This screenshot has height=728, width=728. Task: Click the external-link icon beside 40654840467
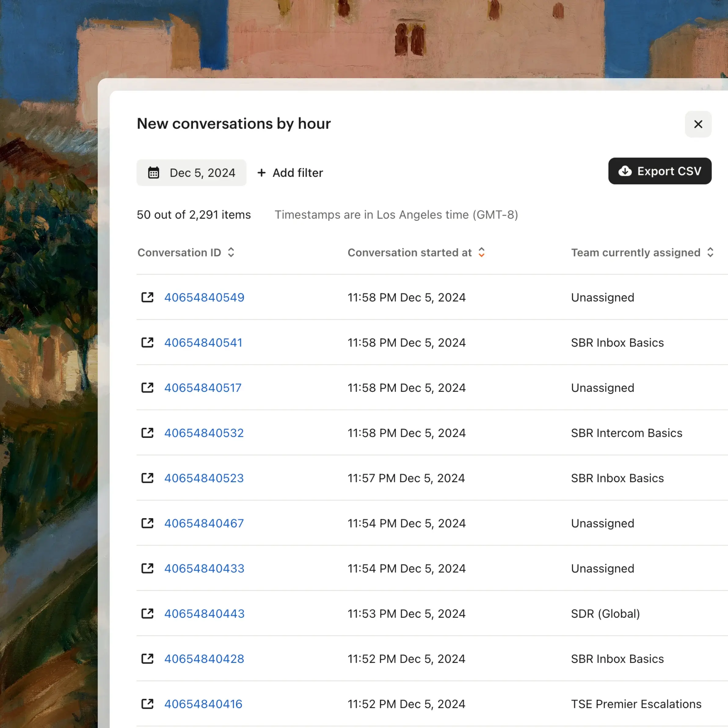(147, 523)
